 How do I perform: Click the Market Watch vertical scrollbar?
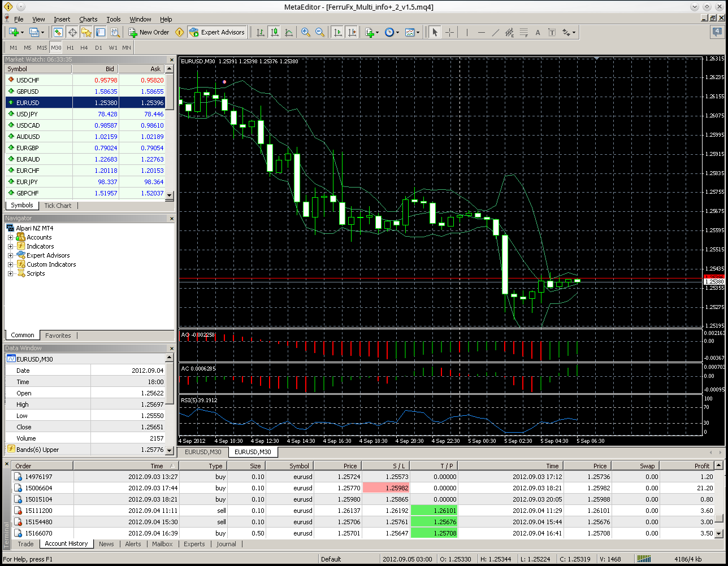tap(169, 133)
